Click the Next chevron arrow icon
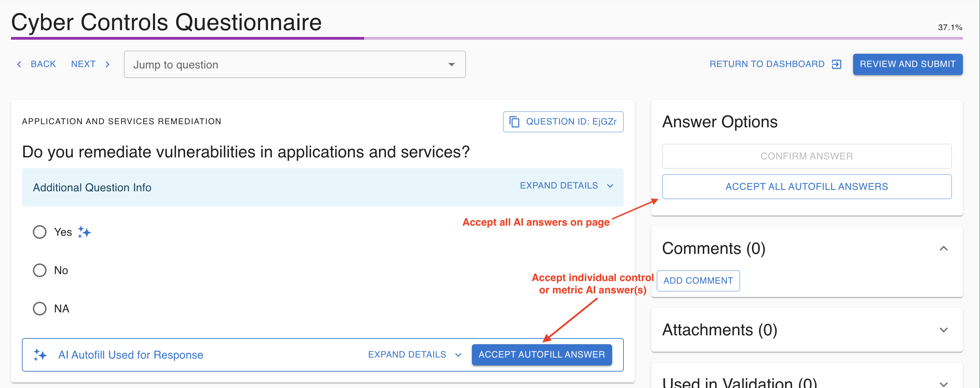 coord(107,64)
